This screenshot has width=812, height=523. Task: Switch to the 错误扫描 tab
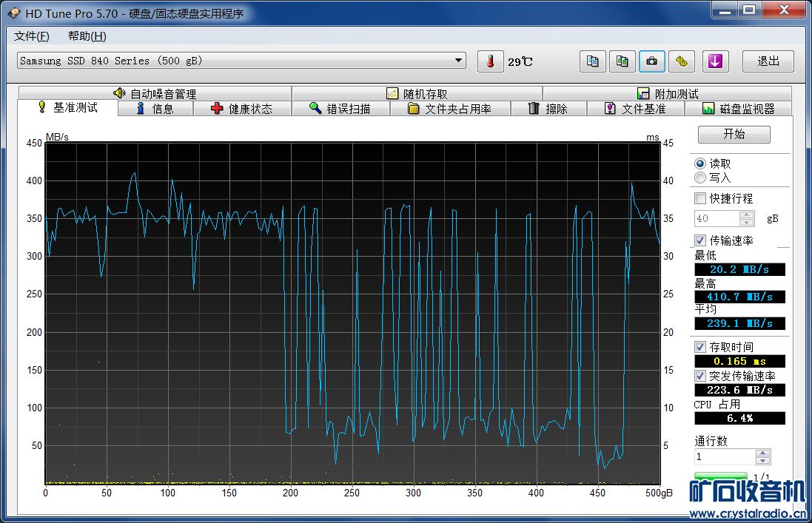coord(339,109)
